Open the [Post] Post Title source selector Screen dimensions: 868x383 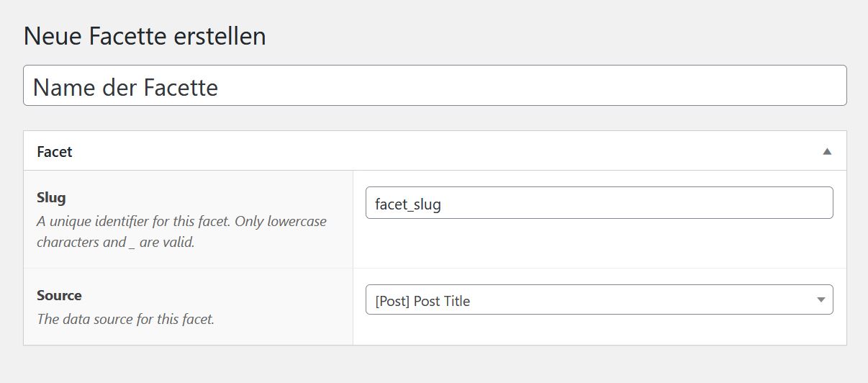coord(599,300)
